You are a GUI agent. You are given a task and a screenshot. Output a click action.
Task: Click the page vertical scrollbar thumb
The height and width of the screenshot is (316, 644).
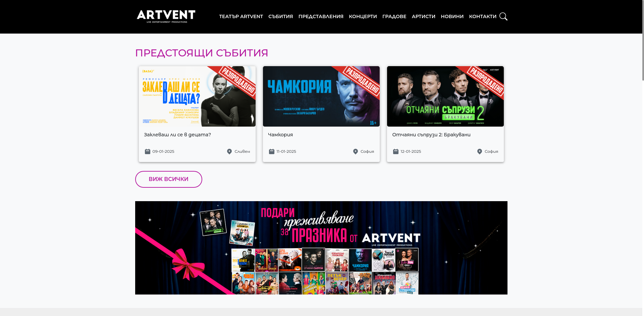point(643,40)
